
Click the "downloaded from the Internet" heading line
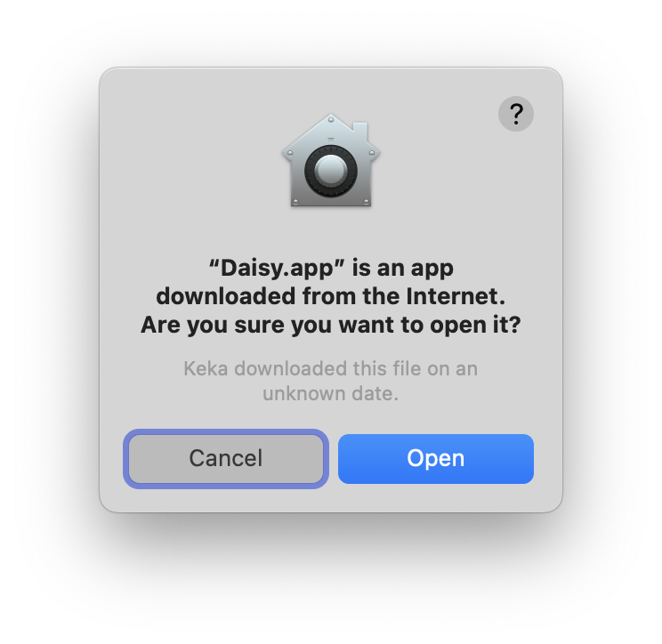pos(331,296)
